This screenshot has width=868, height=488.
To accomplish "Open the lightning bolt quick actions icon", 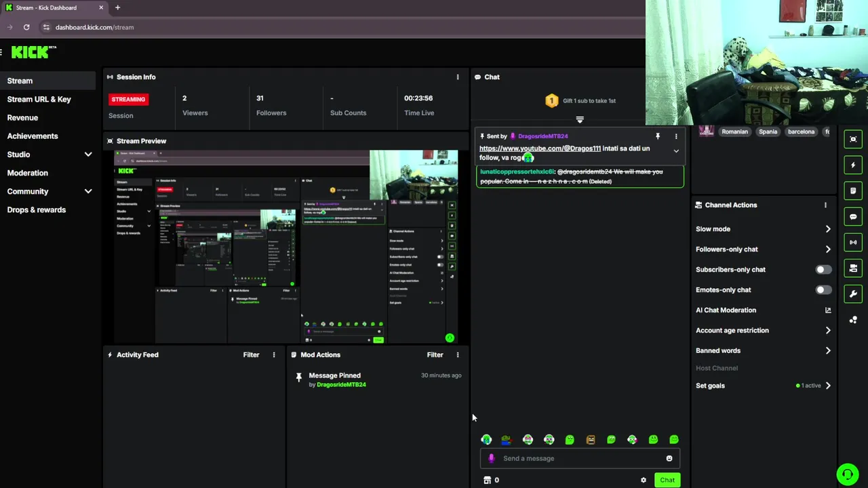I will click(x=853, y=165).
